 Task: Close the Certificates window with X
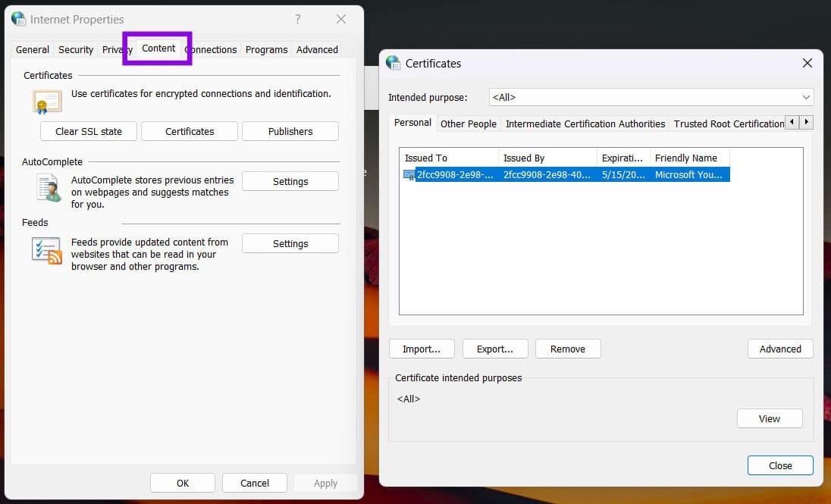point(807,63)
